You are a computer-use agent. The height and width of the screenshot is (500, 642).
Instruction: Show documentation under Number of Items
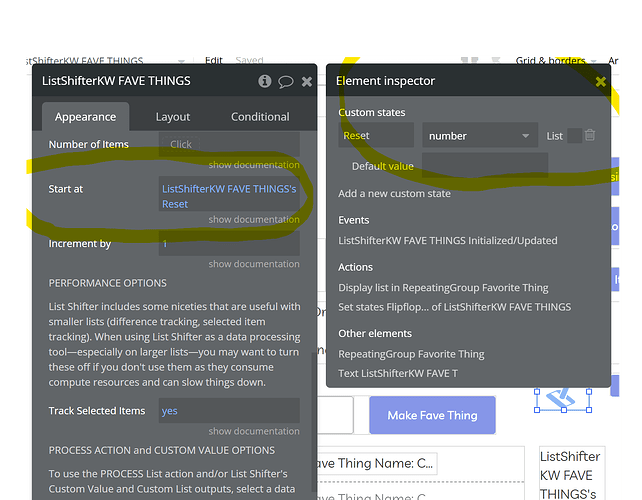[254, 165]
